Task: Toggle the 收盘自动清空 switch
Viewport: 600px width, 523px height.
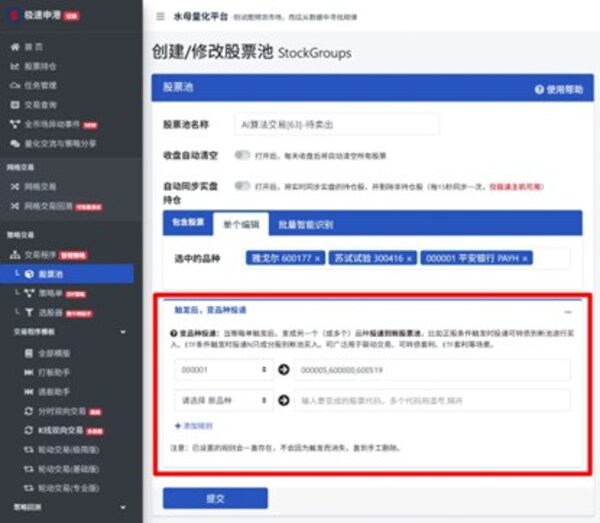Action: (x=242, y=155)
